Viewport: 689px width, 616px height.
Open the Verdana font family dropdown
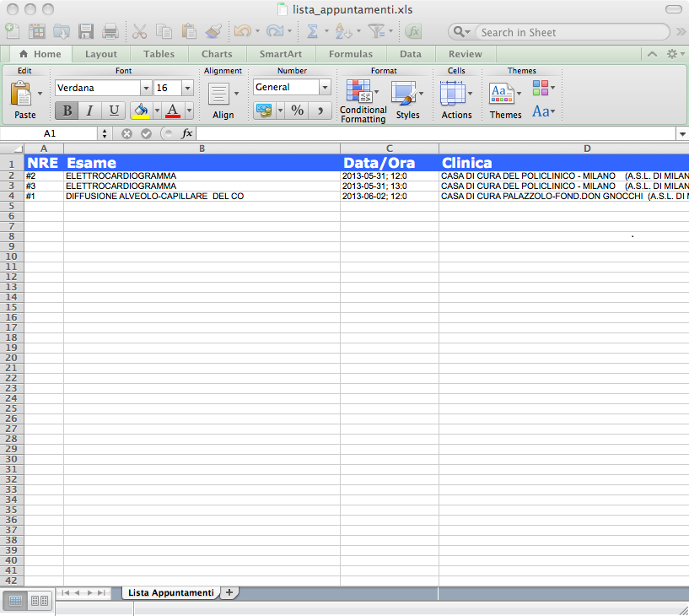click(x=145, y=88)
